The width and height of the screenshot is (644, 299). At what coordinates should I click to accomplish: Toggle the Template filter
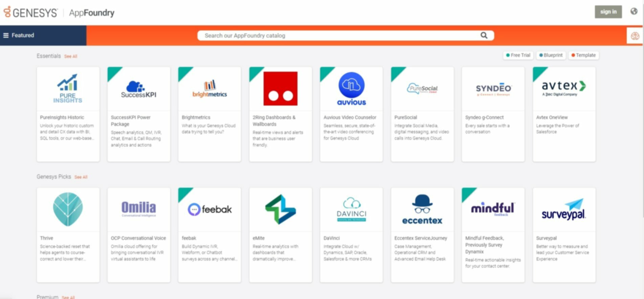583,55
